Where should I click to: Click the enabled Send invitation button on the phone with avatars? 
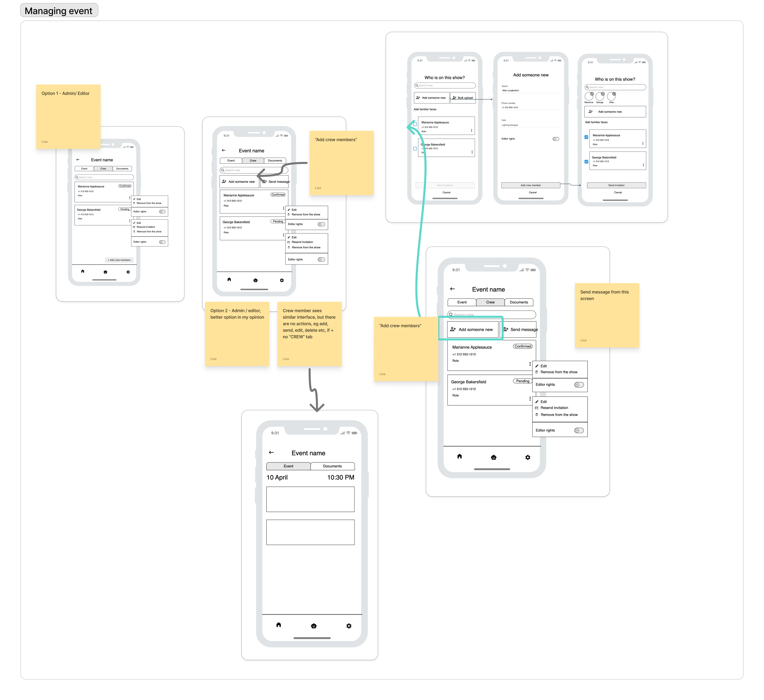(x=616, y=185)
